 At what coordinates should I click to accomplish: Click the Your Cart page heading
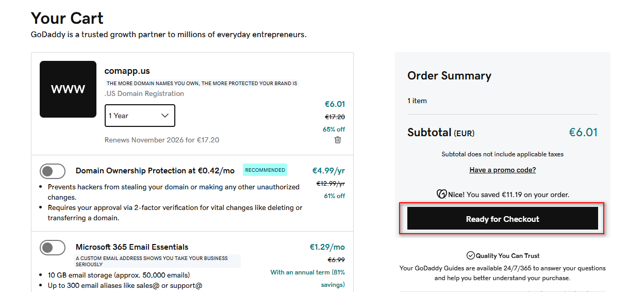(67, 18)
